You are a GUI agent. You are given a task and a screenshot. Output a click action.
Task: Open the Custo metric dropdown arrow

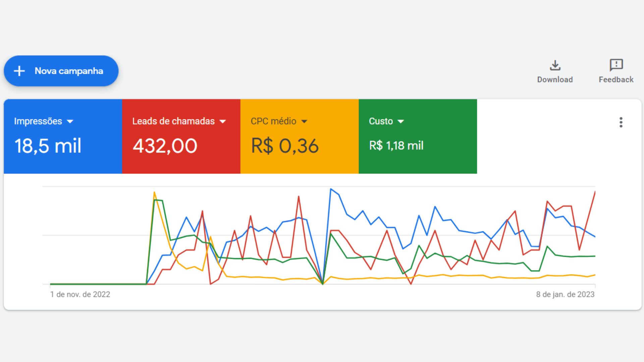401,121
